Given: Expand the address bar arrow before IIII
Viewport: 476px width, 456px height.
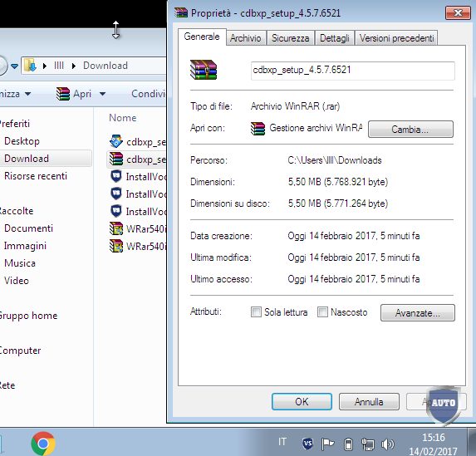Looking at the screenshot, I should [x=45, y=66].
